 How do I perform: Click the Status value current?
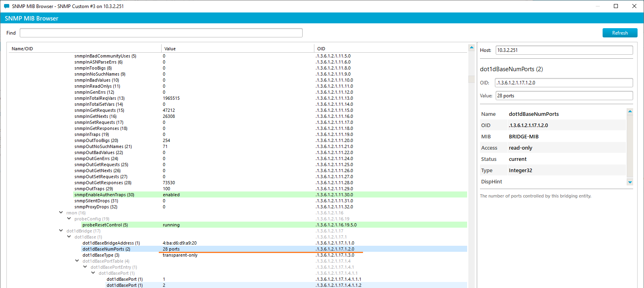518,159
